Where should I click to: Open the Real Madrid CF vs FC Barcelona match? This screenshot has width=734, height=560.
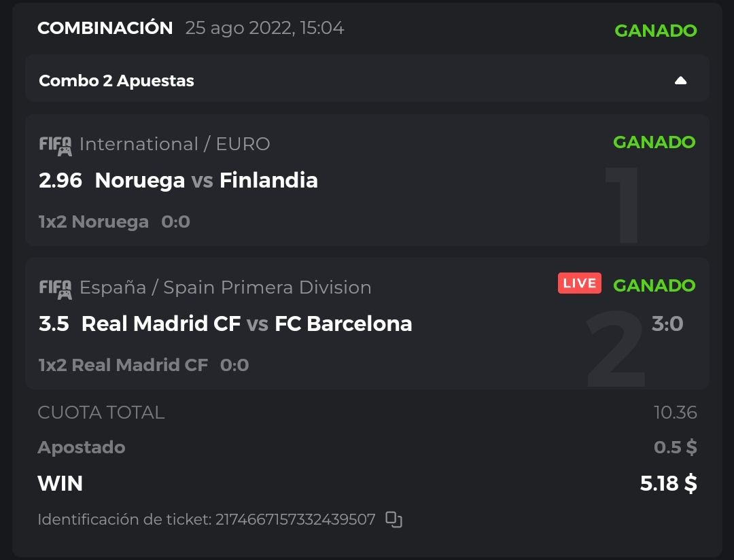point(247,323)
